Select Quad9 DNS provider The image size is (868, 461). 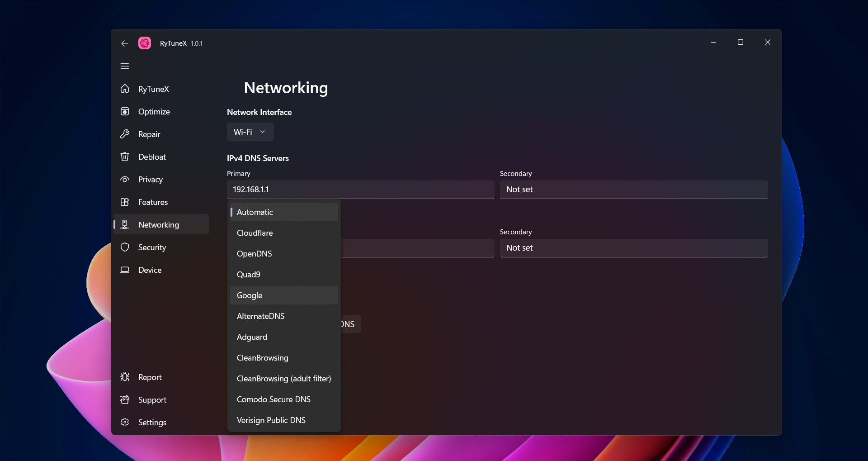click(x=284, y=274)
